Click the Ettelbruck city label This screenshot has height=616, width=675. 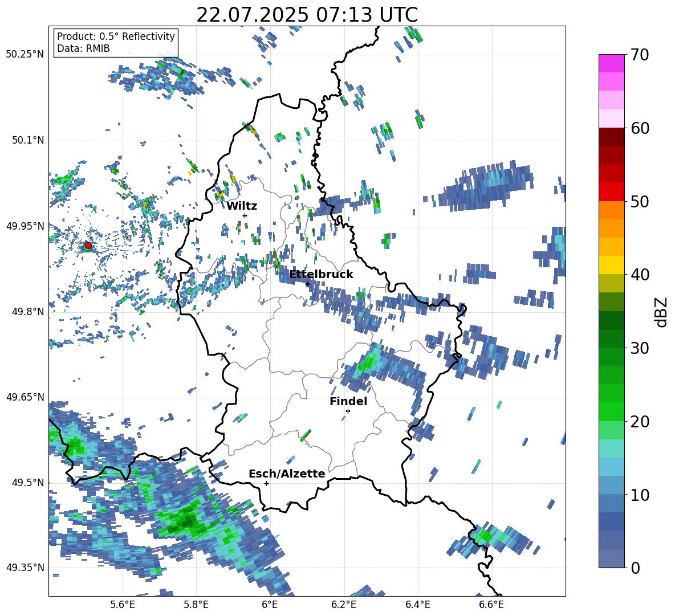(x=321, y=275)
